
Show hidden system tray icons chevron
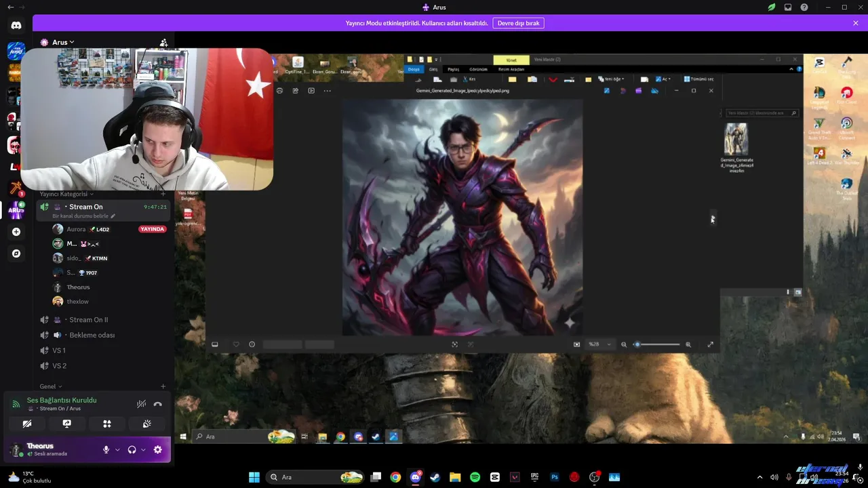(761, 477)
